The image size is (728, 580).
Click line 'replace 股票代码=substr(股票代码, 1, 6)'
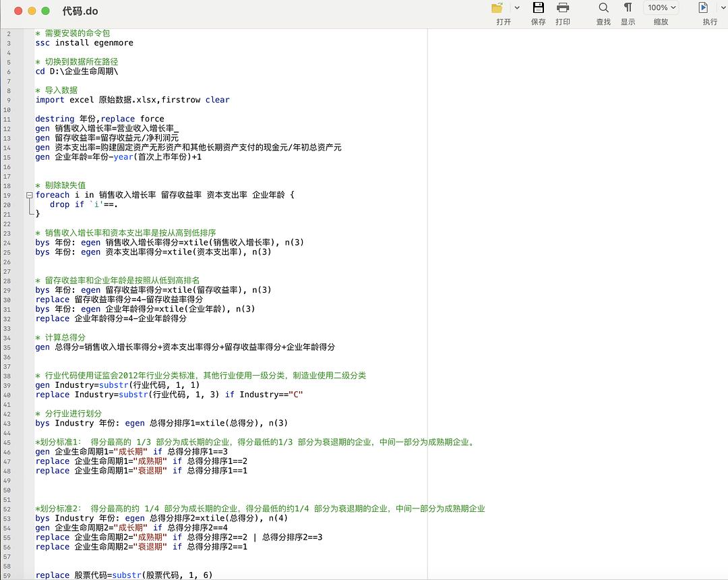point(124,575)
